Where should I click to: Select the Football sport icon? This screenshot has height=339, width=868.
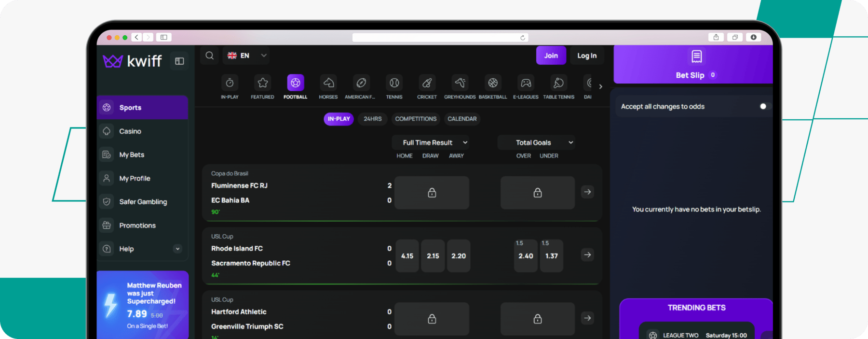pyautogui.click(x=295, y=83)
